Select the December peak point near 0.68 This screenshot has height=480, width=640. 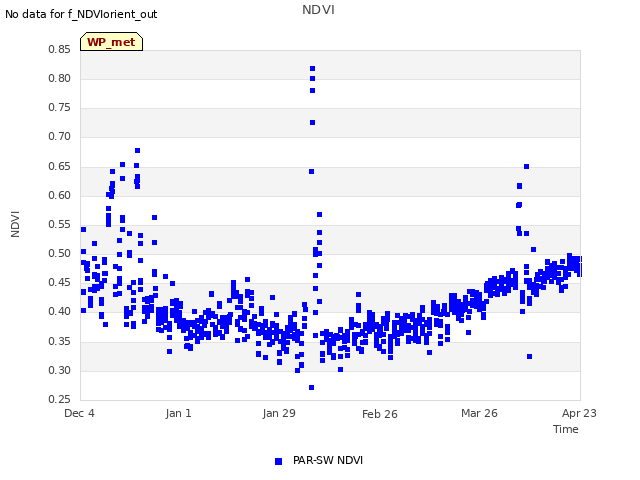point(138,151)
